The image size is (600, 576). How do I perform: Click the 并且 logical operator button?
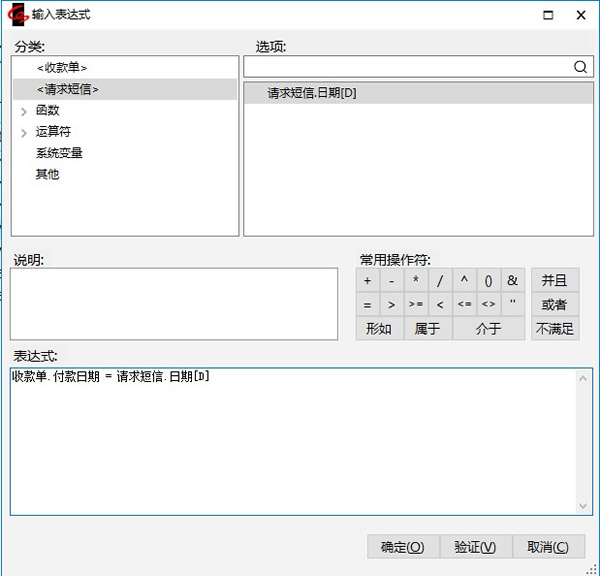coord(554,281)
